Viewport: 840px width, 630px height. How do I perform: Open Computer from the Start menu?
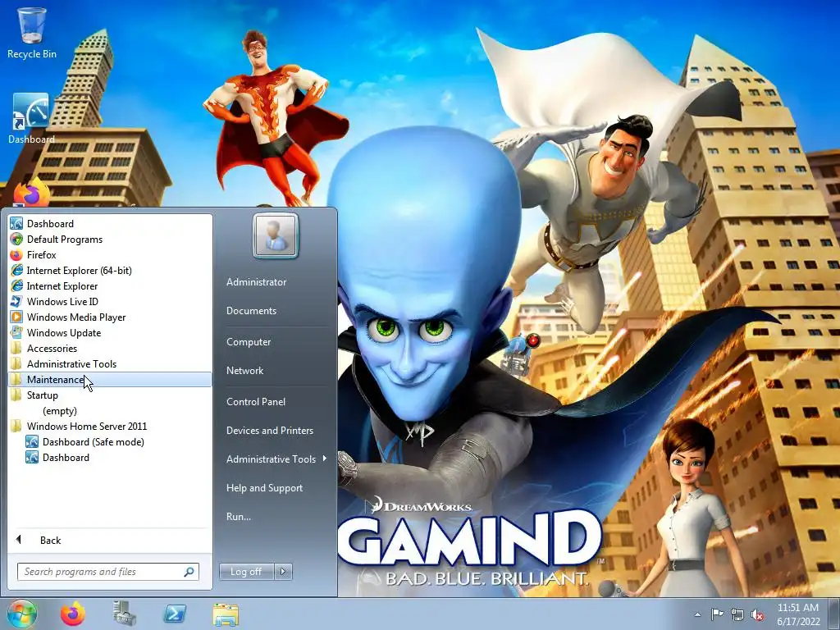(x=249, y=342)
